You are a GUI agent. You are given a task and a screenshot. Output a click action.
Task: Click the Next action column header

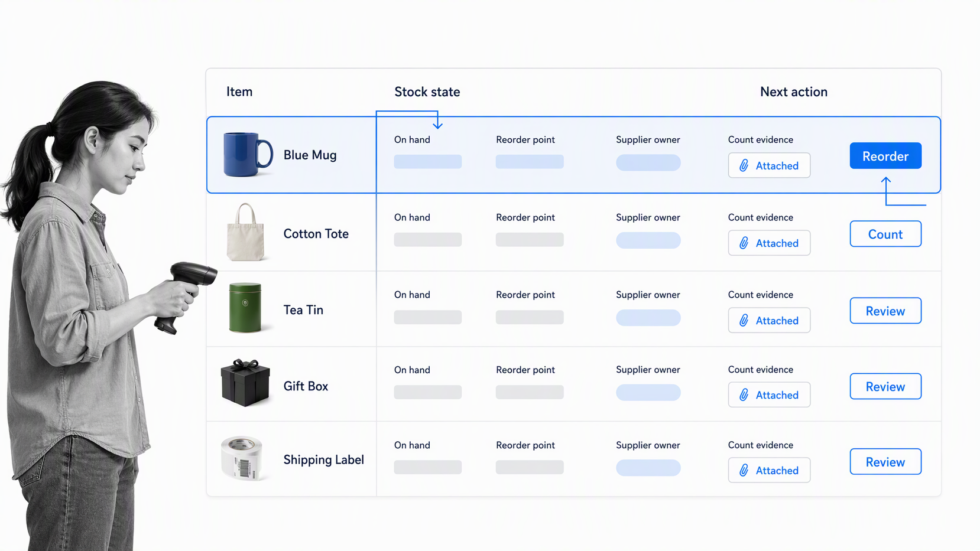(794, 92)
